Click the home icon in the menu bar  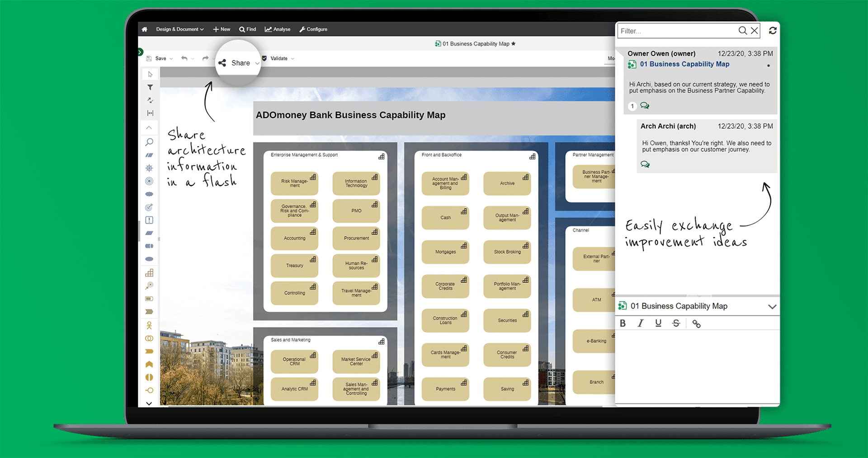pyautogui.click(x=144, y=29)
